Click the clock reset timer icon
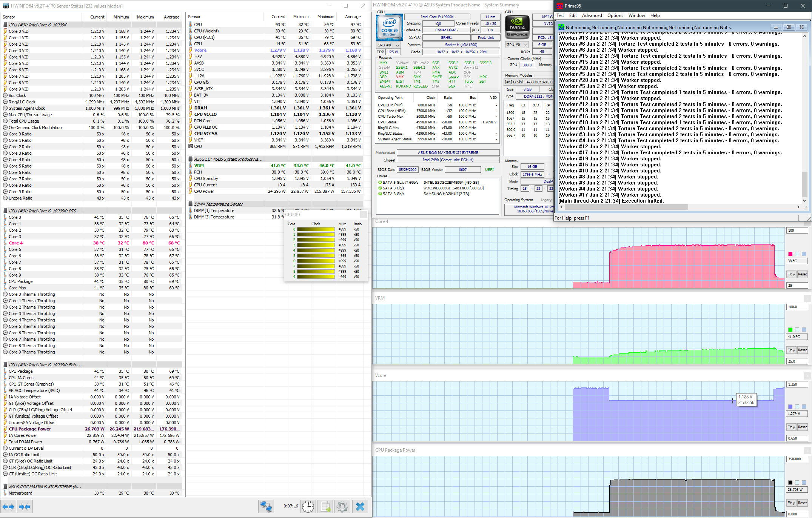The image size is (812, 518). point(308,507)
